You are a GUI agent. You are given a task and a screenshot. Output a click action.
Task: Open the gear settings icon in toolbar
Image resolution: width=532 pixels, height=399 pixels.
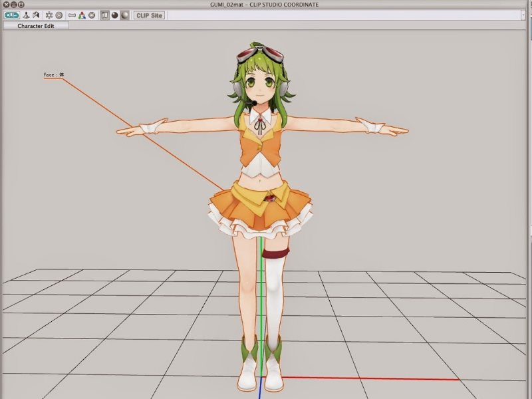pyautogui.click(x=49, y=15)
